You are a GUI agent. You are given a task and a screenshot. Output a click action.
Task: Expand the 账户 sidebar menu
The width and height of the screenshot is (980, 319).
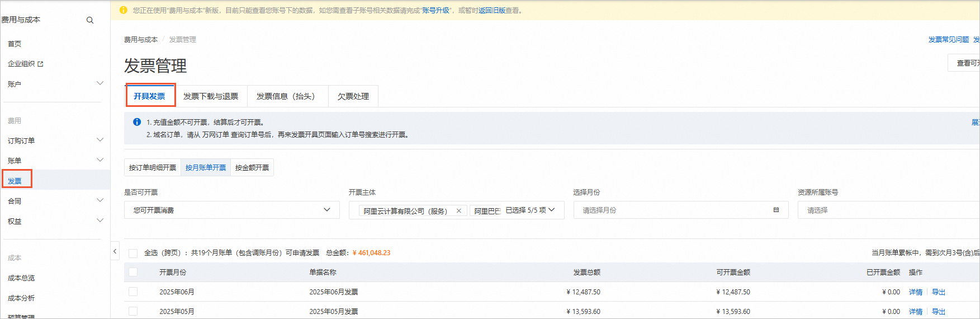pos(100,83)
